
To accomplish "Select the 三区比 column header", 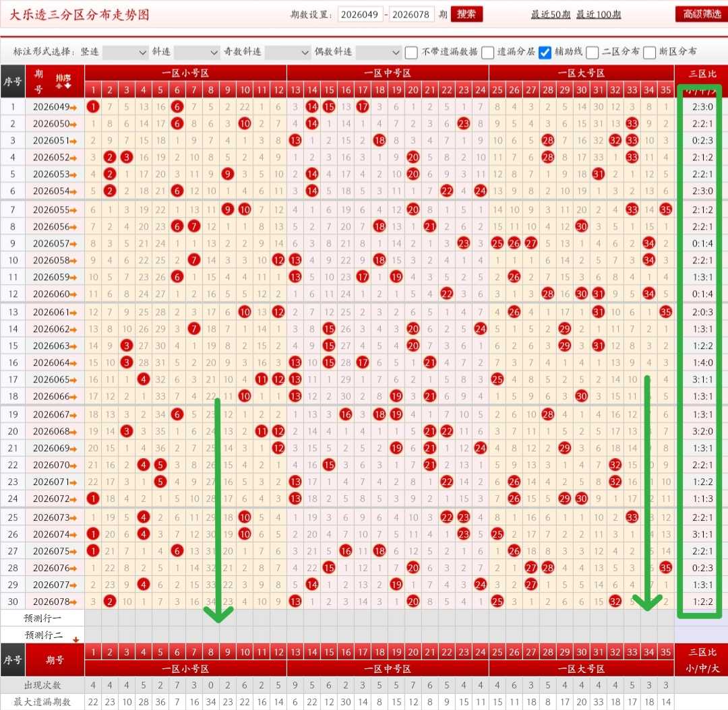I will point(702,74).
